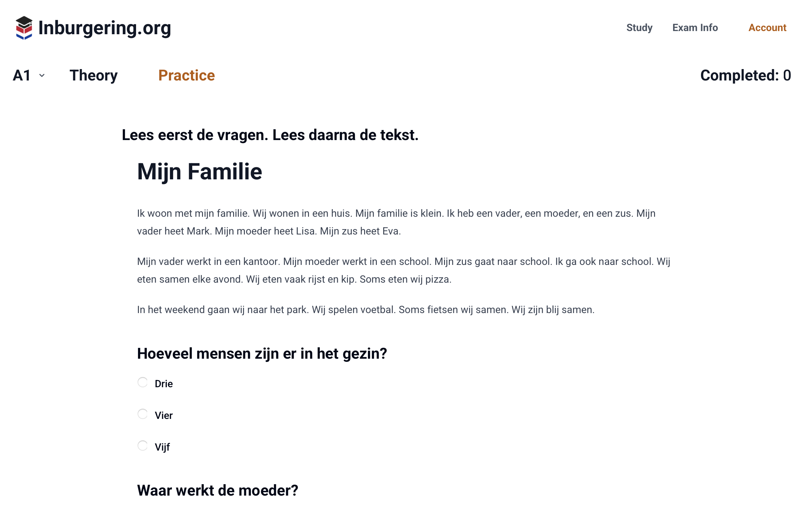The width and height of the screenshot is (812, 507).
Task: Open the Exam Info page
Action: pyautogui.click(x=695, y=28)
